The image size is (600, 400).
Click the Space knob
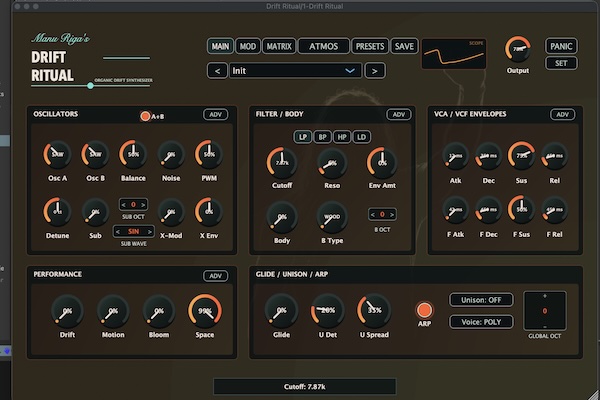tap(205, 311)
